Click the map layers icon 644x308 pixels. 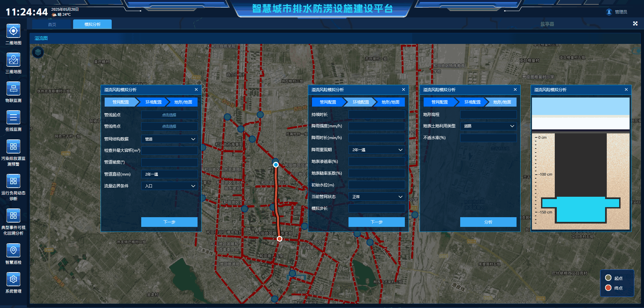coord(38,52)
